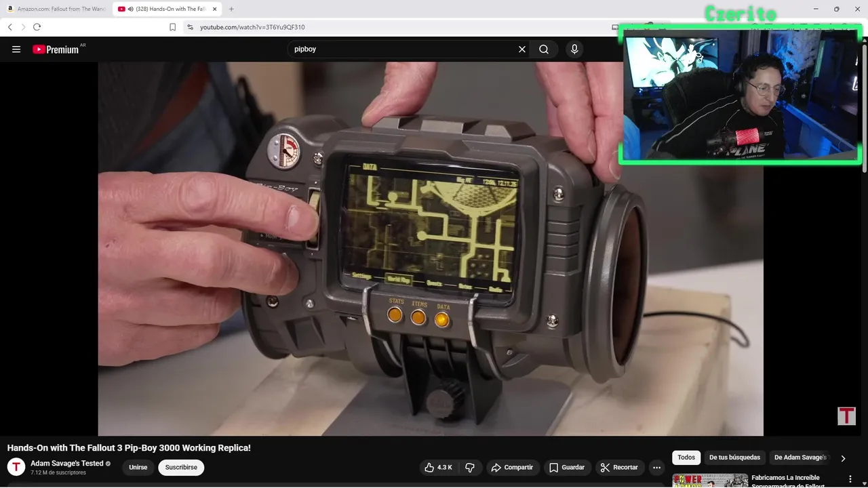This screenshot has height=488, width=868.
Task: Click the Tested watermark in video
Action: coord(846,416)
